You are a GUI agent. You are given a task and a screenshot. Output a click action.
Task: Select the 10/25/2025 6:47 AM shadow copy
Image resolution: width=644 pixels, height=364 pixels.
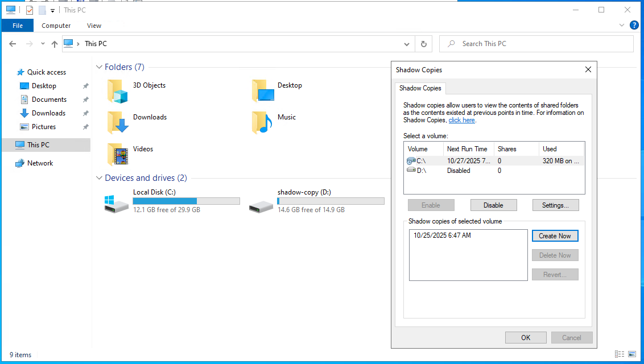443,235
